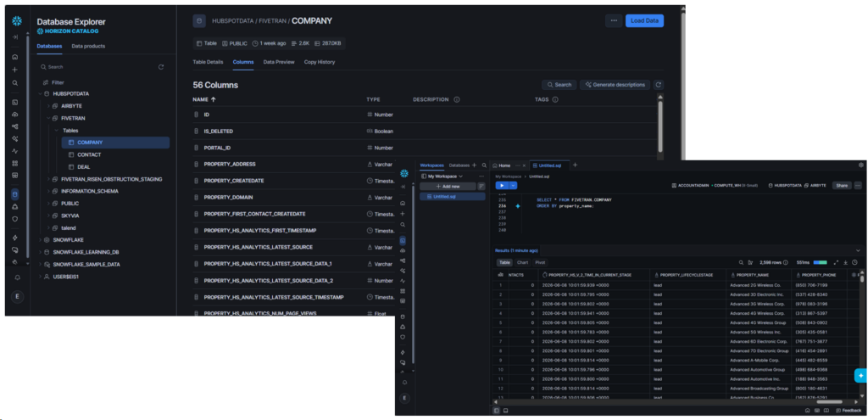Click the Feedback link in worksheet footer
868x420 pixels.
tap(848, 411)
